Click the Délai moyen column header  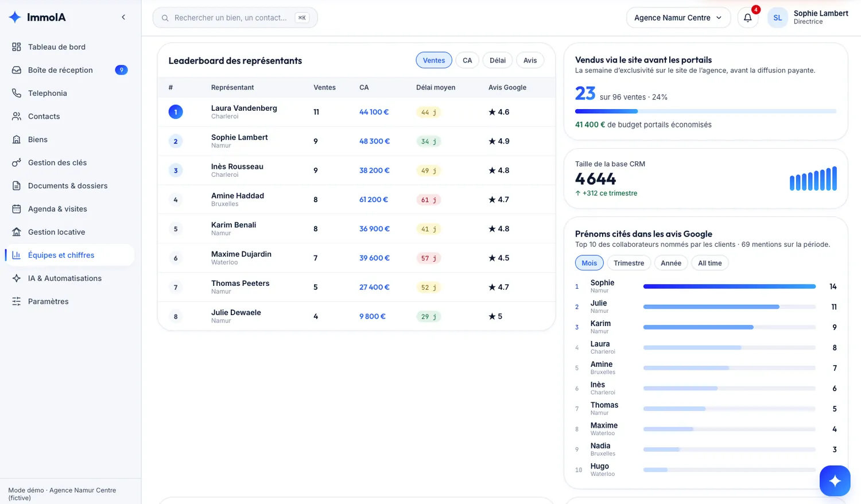tap(436, 88)
